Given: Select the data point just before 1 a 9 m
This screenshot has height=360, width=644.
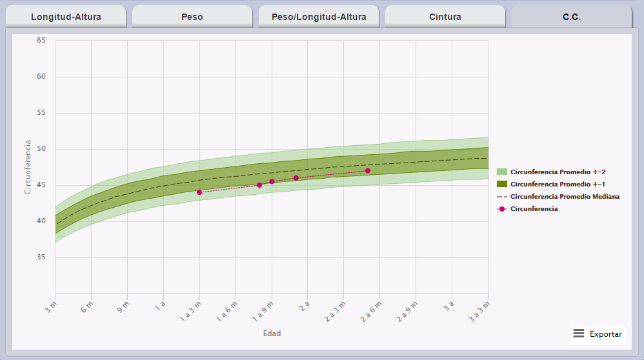Looking at the screenshot, I should coord(259,185).
